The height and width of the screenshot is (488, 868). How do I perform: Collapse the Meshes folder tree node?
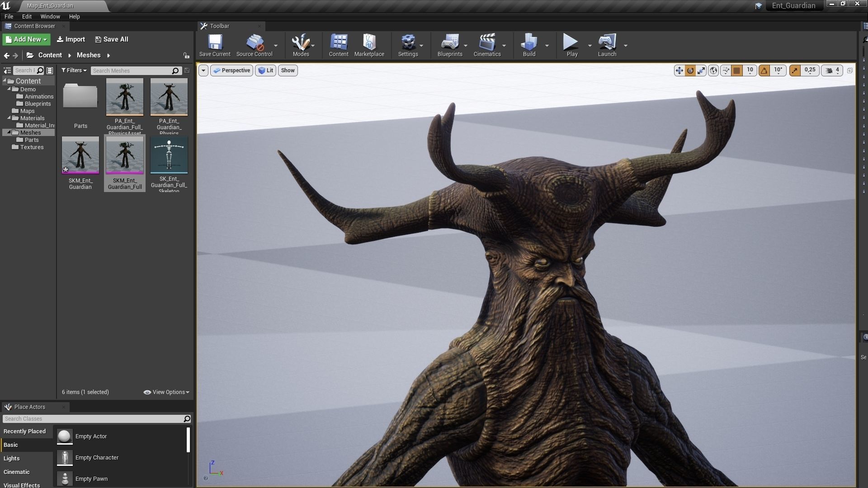(x=9, y=132)
